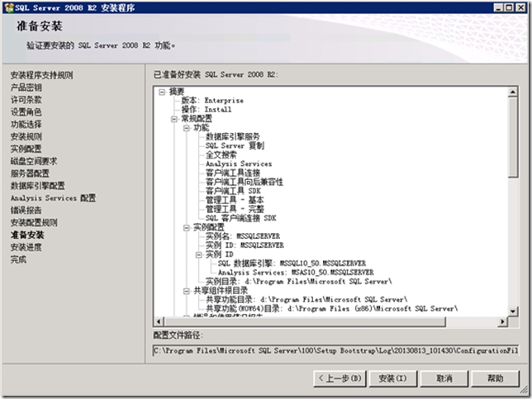Close the setup window
The width and height of the screenshot is (532, 399).
pos(520,7)
